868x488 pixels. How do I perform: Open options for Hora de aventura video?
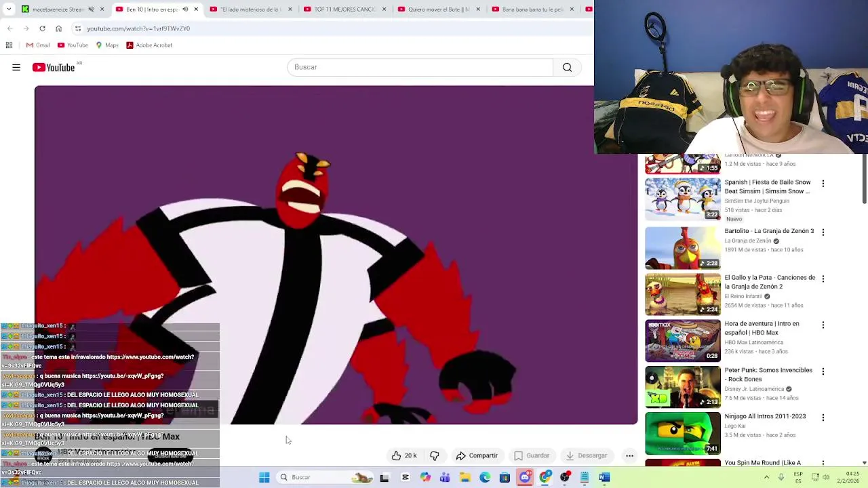click(x=823, y=325)
